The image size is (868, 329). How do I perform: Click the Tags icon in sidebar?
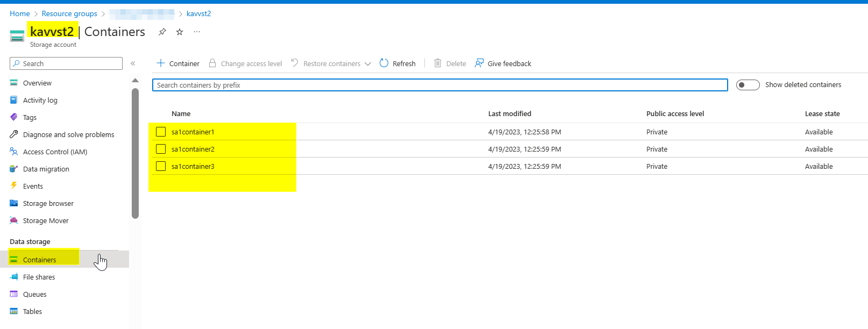(x=14, y=117)
